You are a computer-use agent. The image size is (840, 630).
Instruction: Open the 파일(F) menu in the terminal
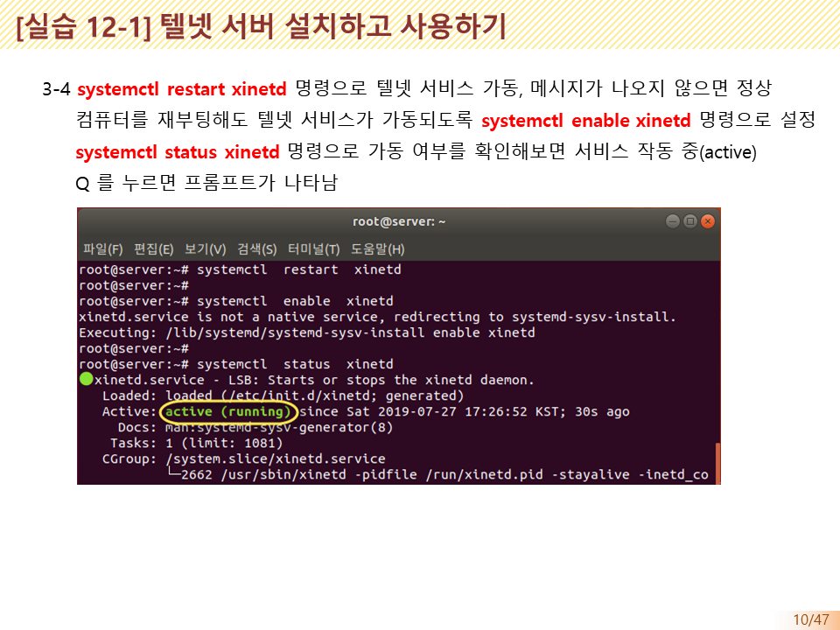coord(102,249)
